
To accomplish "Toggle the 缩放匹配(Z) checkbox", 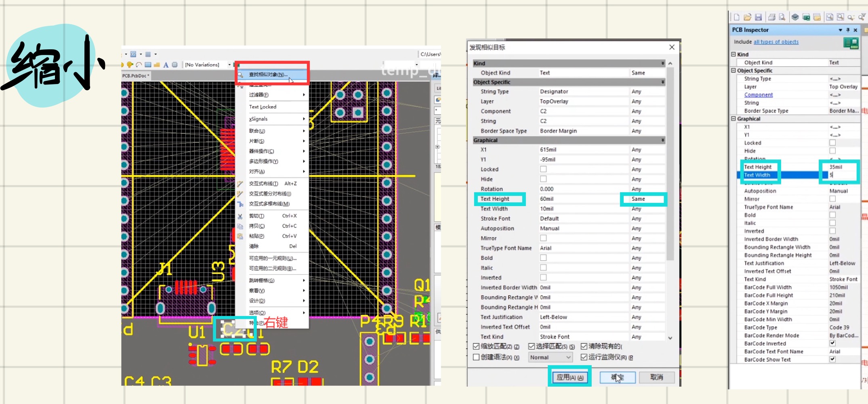I will tap(476, 346).
